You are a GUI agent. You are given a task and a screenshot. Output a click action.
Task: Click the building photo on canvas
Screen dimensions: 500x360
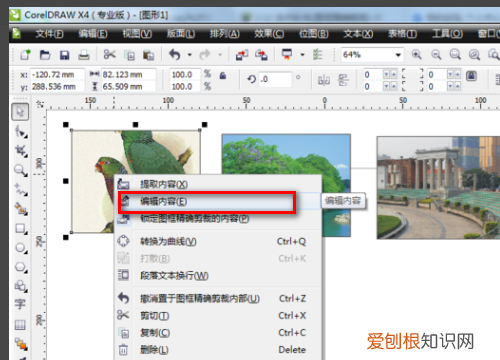pyautogui.click(x=438, y=187)
